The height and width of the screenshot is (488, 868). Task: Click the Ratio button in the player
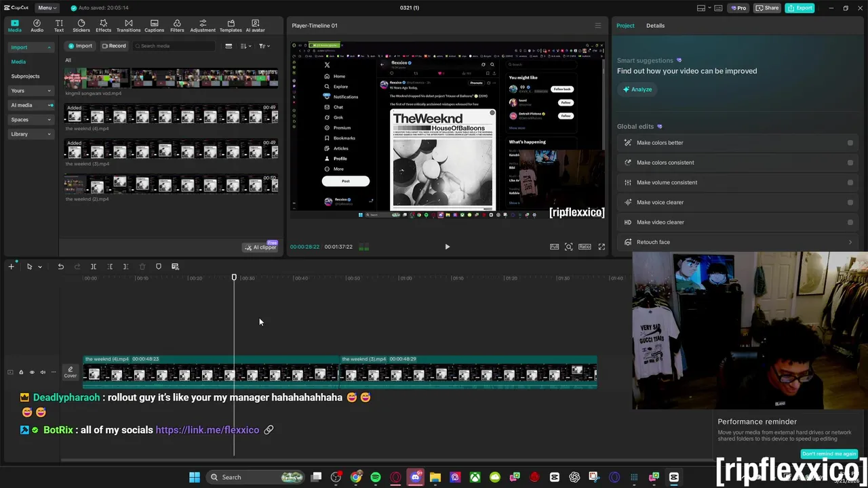coord(585,247)
